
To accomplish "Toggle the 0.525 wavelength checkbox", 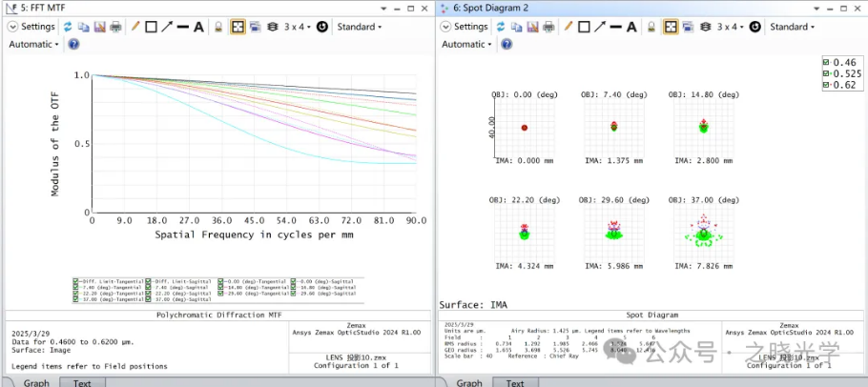I will (x=826, y=73).
